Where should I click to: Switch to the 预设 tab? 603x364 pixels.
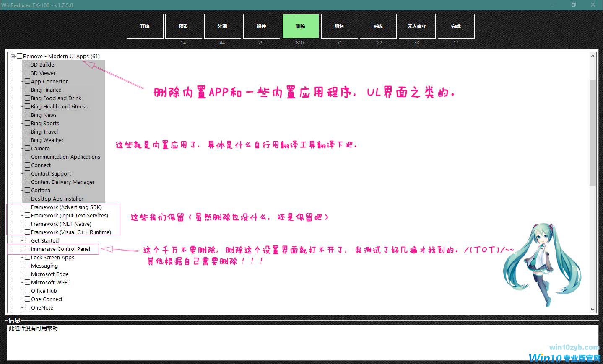point(184,26)
